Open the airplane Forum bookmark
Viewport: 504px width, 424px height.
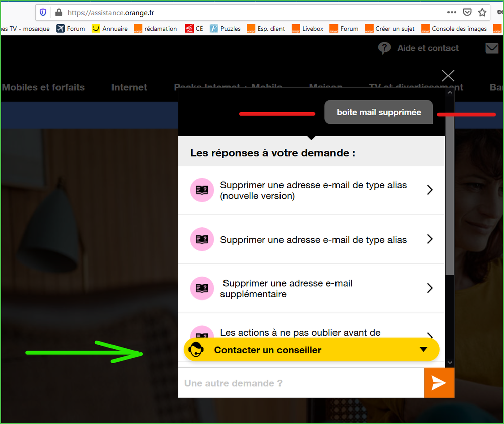[x=71, y=29]
